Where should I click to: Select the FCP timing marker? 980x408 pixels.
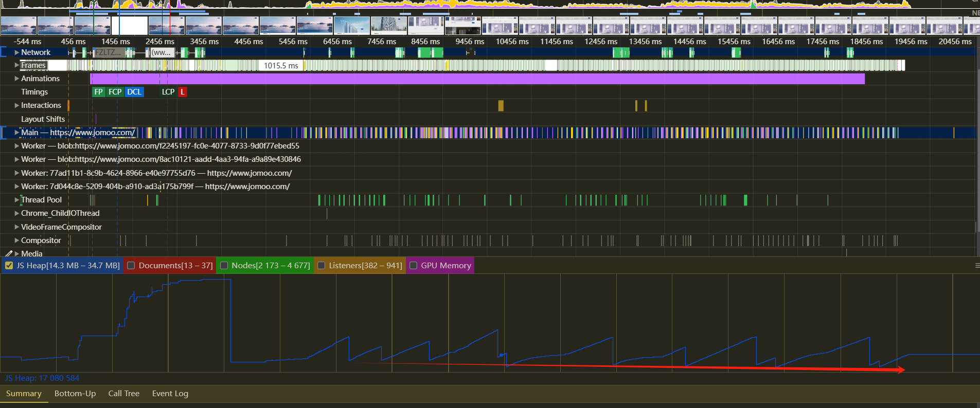click(115, 92)
